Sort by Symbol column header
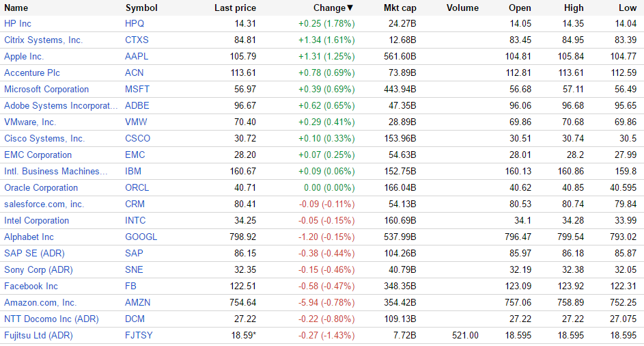 point(141,8)
